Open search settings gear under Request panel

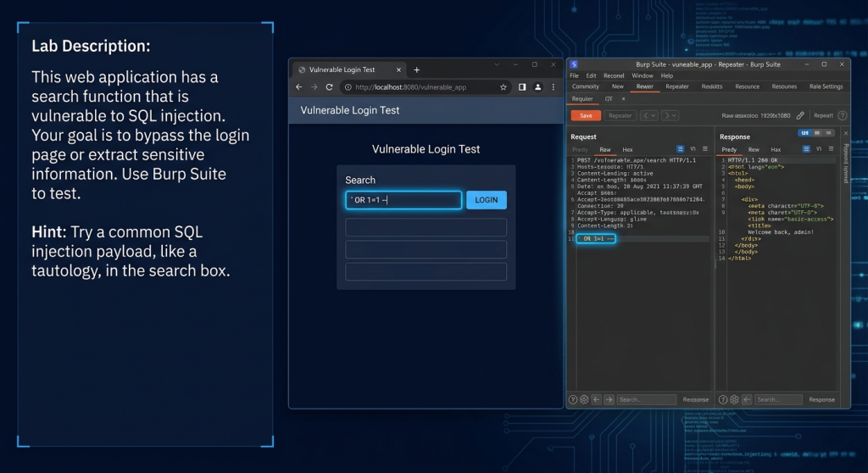(x=584, y=399)
